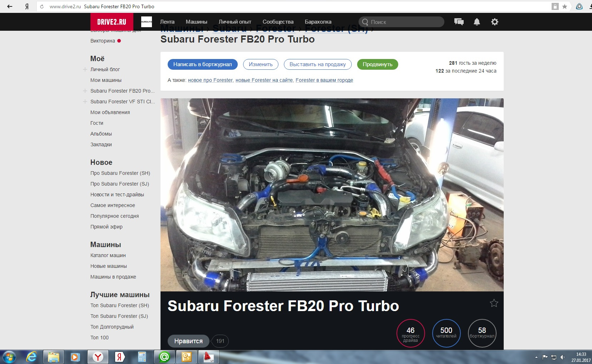Open the Личный опыт menu item
The image size is (592, 364).
coord(235,22)
